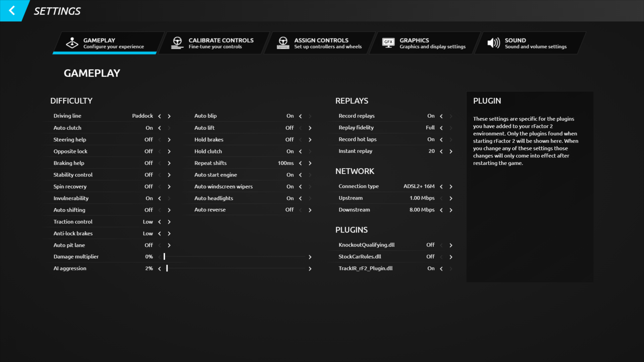This screenshot has width=644, height=362.
Task: Click the Invulnerability setting label
Action: 71,198
